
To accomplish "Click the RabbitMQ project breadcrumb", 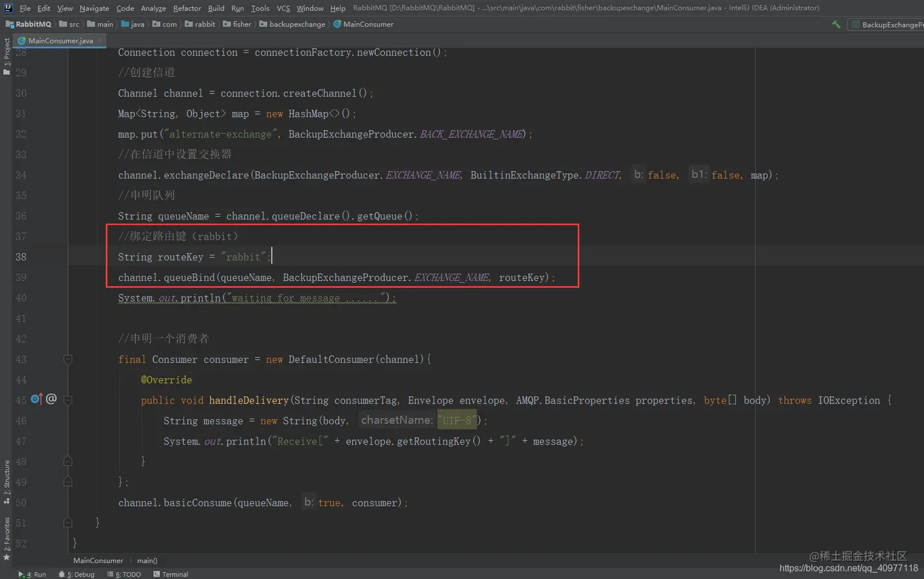I will [28, 24].
